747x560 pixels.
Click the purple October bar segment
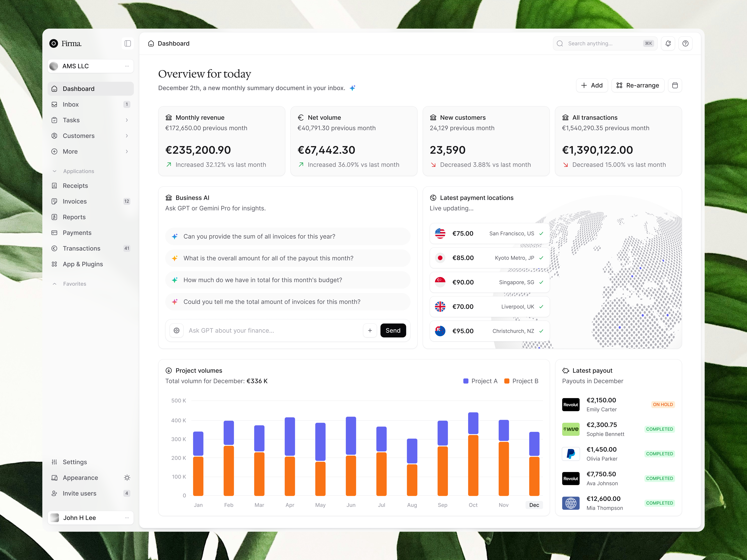coord(473,423)
